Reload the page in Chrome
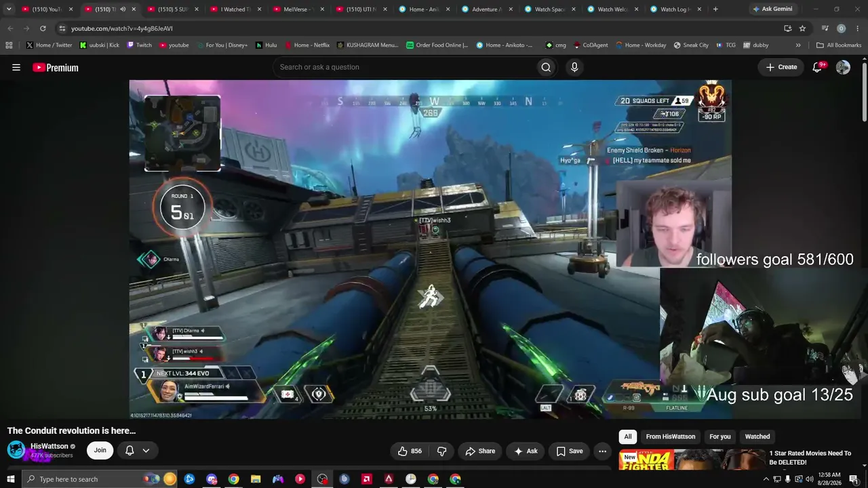868x488 pixels. pos(43,28)
